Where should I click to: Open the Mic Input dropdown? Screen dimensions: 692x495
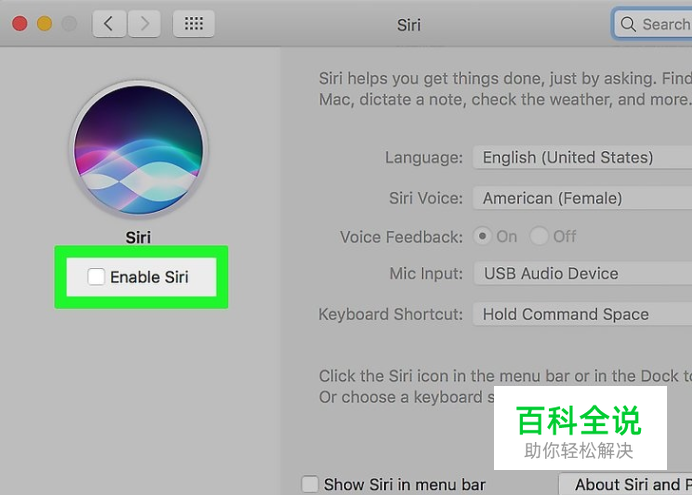pos(583,274)
